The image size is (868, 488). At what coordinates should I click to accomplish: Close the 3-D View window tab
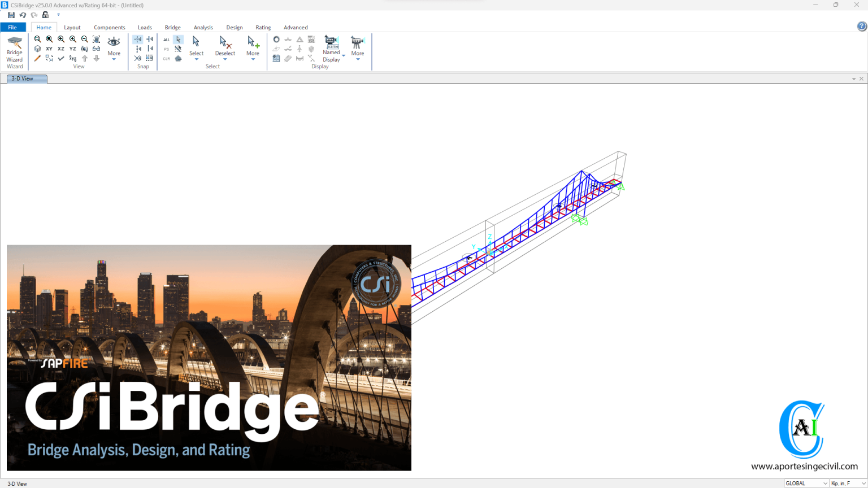click(862, 79)
